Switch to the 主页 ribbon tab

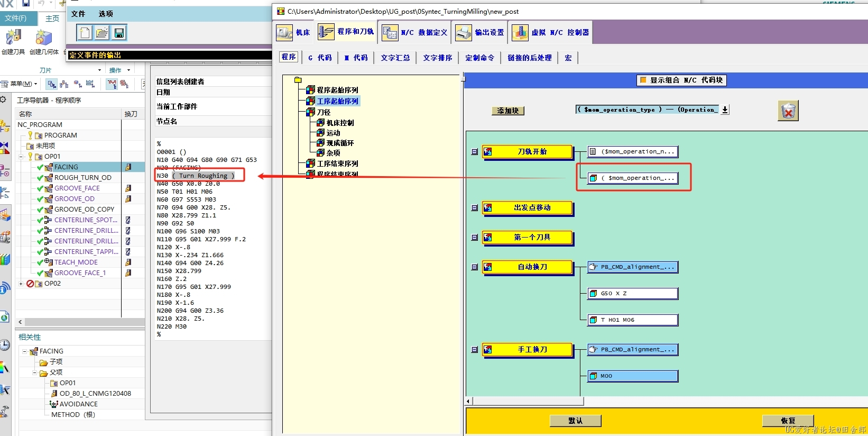[x=52, y=19]
